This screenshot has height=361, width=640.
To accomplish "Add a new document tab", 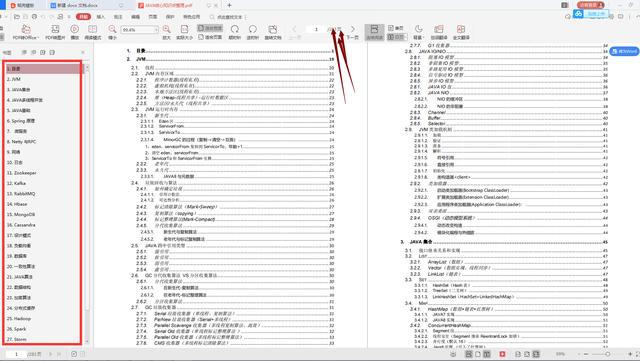I will [x=229, y=5].
